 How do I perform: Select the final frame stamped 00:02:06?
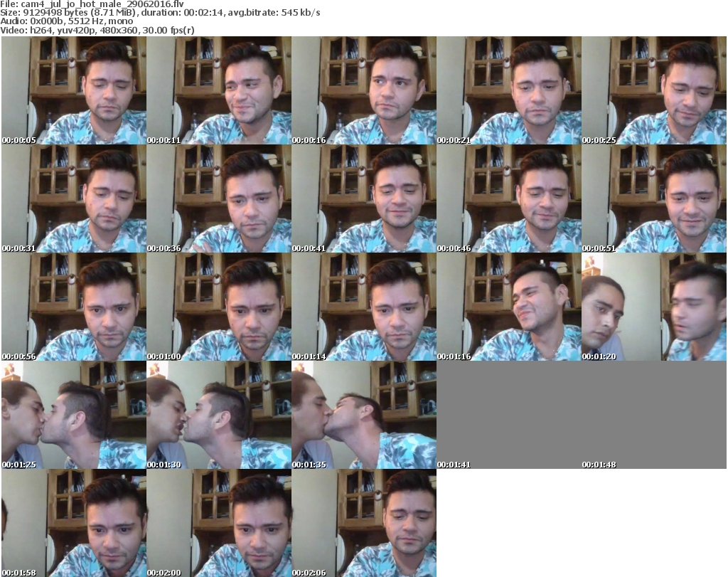click(364, 523)
